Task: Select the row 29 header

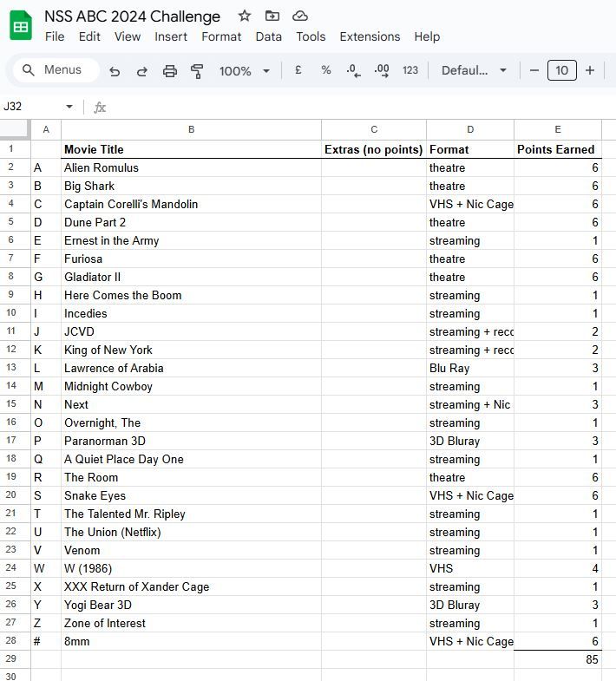Action: (x=16, y=658)
